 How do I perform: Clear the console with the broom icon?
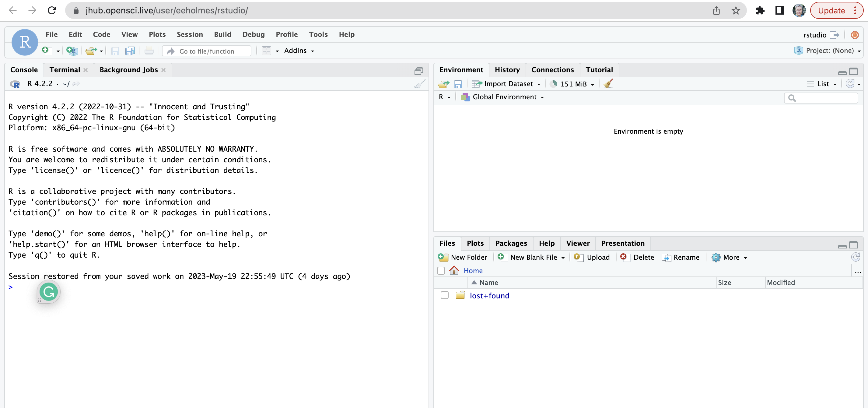(419, 84)
